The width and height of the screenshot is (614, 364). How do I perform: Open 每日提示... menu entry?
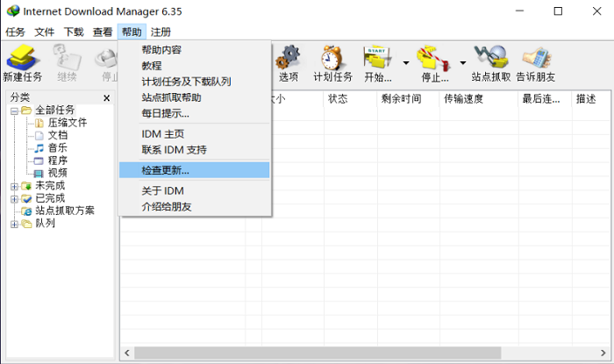pyautogui.click(x=195, y=113)
